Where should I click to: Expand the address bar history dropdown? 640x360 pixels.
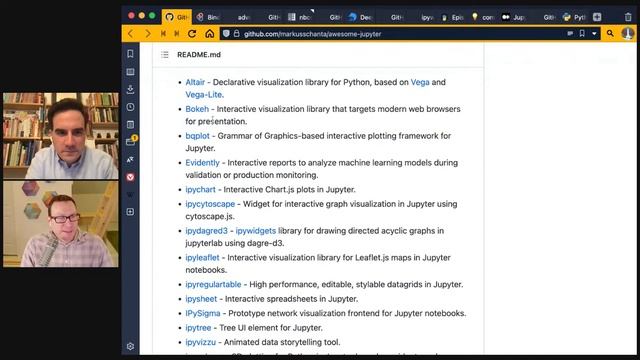click(x=594, y=33)
